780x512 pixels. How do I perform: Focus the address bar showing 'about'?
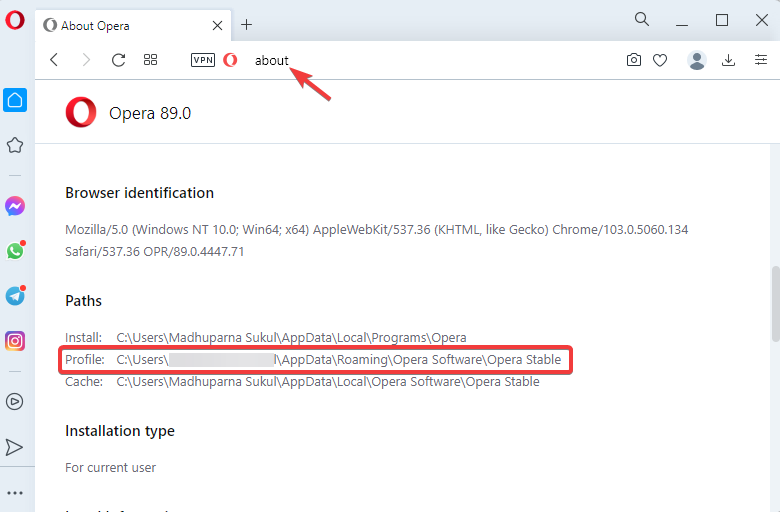coord(272,60)
